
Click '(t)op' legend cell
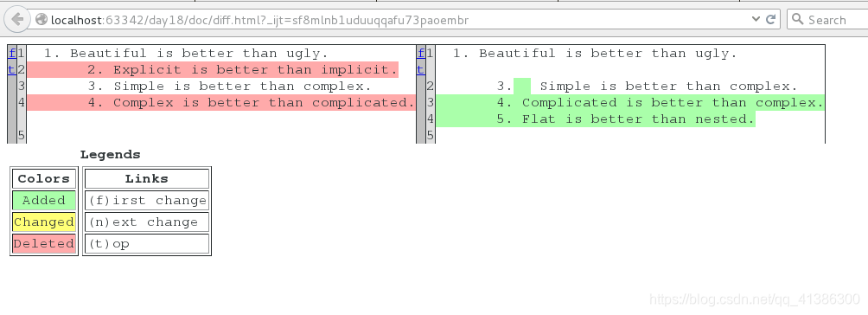147,243
